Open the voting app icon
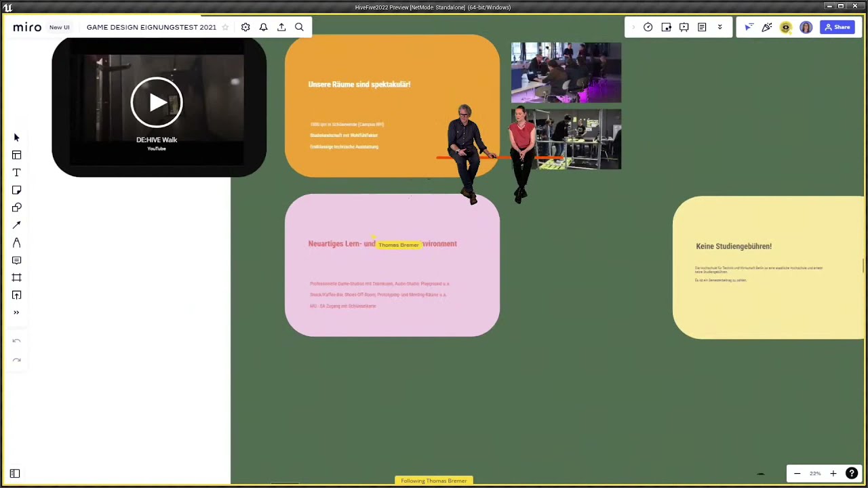The height and width of the screenshot is (488, 868). click(667, 27)
